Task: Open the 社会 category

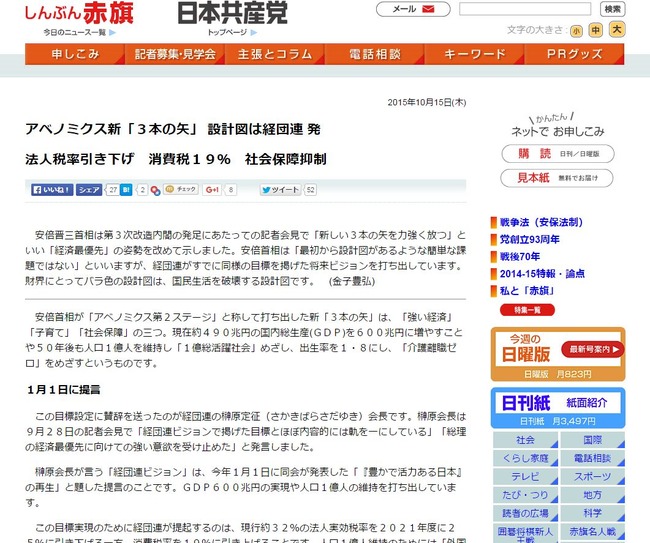Action: click(x=525, y=440)
